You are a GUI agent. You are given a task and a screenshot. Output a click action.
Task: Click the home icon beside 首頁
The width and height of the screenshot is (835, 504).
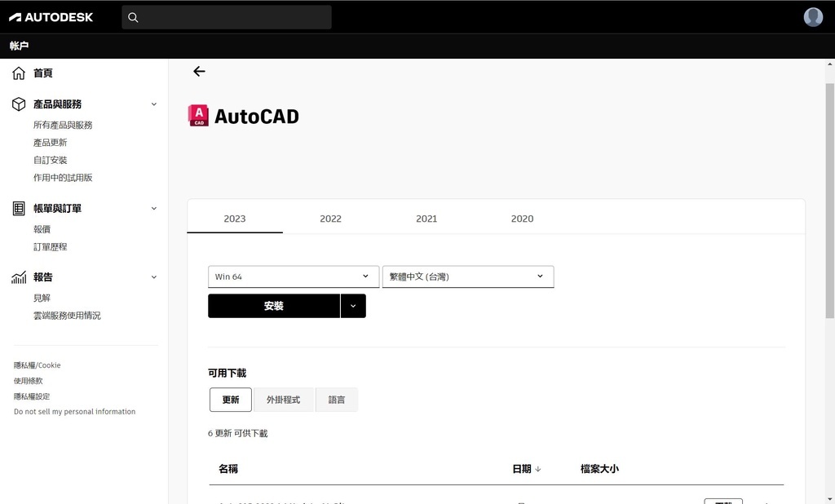point(19,73)
